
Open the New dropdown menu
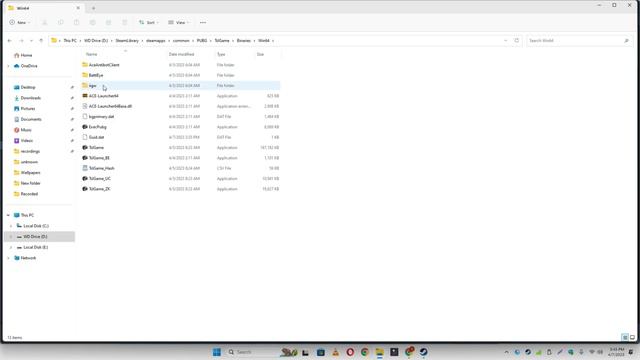pos(20,22)
